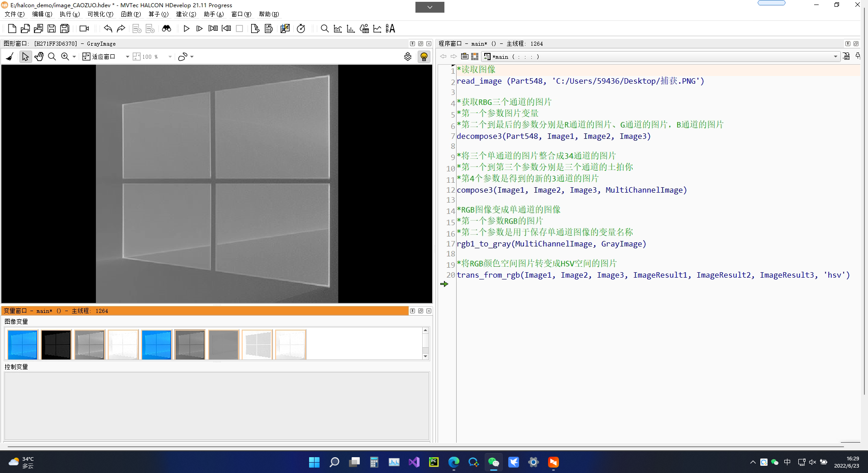Open the 算子 menu

pyautogui.click(x=158, y=14)
